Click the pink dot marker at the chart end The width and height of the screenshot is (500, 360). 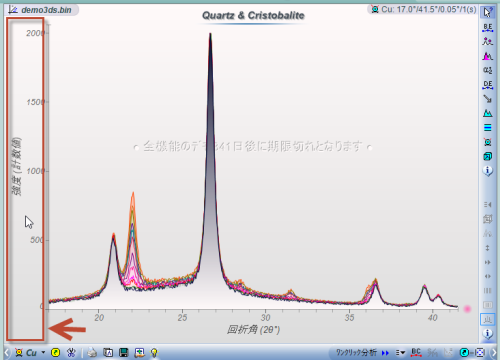pyautogui.click(x=467, y=309)
